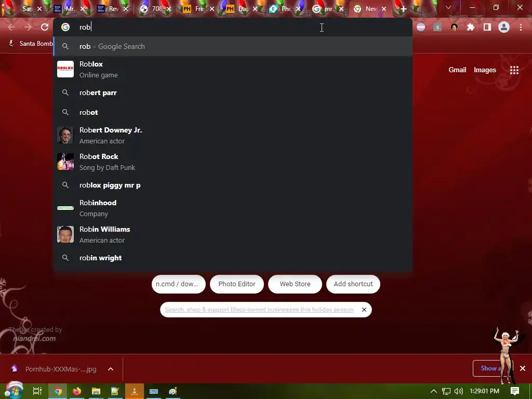This screenshot has height=399, width=532.
Task: Select Robot Rock song suggestion
Action: (233, 162)
